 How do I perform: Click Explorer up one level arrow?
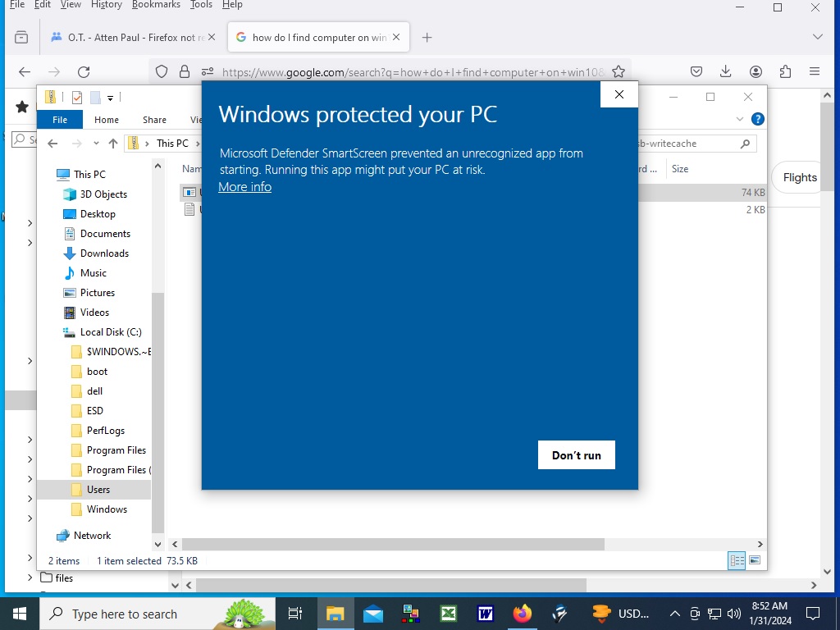pyautogui.click(x=113, y=143)
